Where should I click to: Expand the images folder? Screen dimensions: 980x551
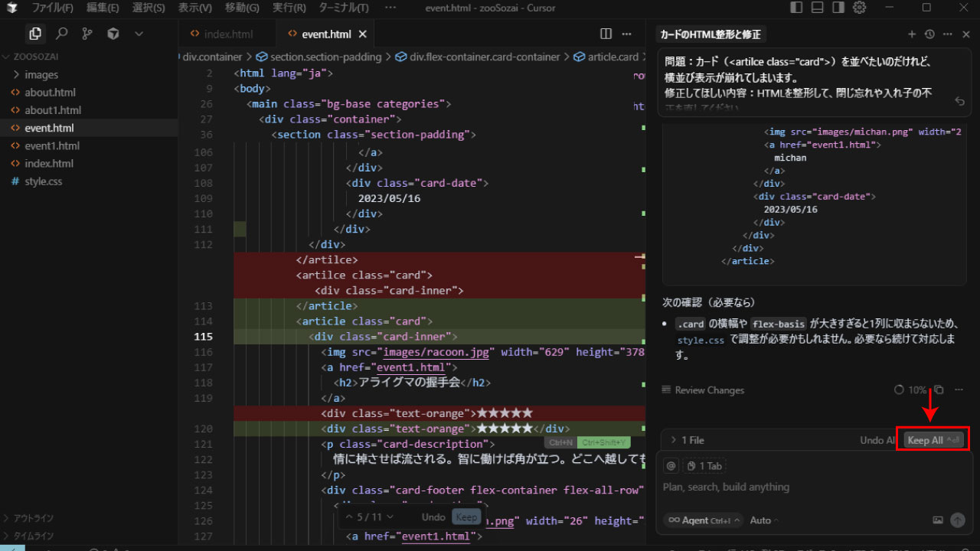(x=89, y=74)
